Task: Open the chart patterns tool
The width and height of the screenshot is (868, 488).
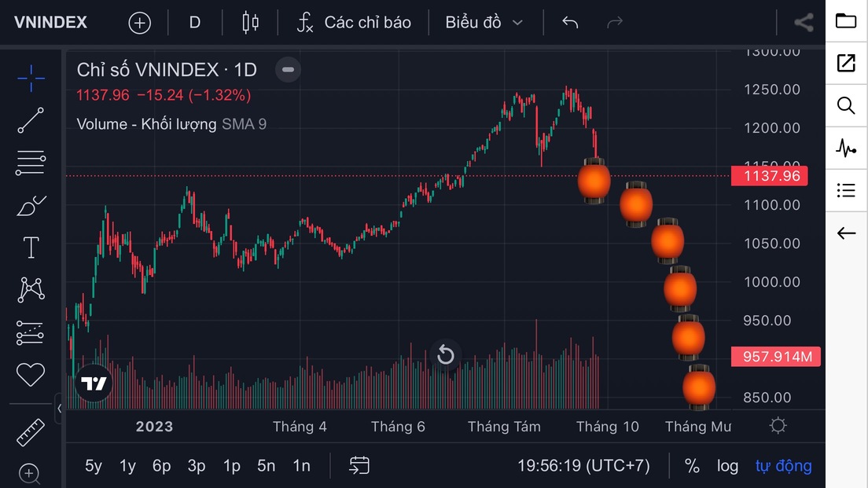Action: [x=31, y=290]
